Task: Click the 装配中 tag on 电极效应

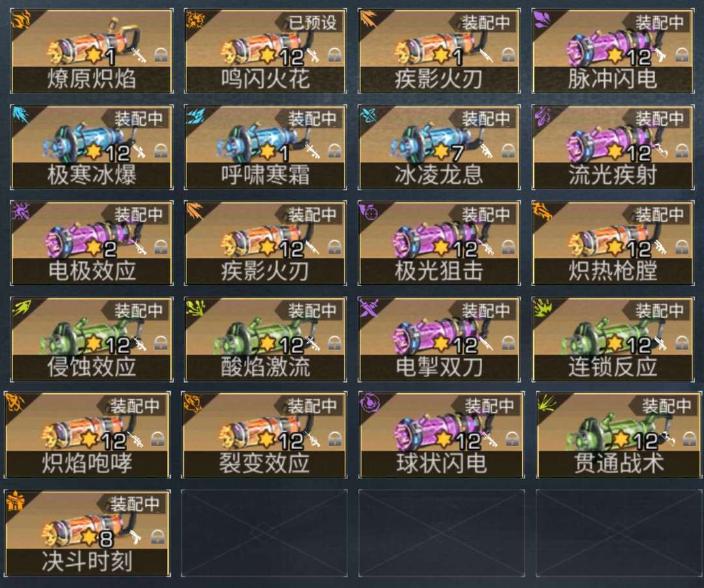Action: [x=138, y=214]
